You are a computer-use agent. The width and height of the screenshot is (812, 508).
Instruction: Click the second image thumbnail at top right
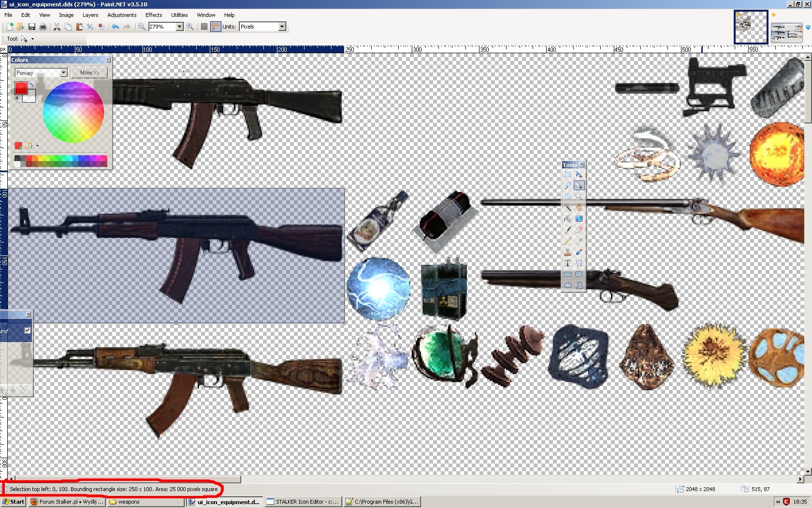(x=786, y=32)
